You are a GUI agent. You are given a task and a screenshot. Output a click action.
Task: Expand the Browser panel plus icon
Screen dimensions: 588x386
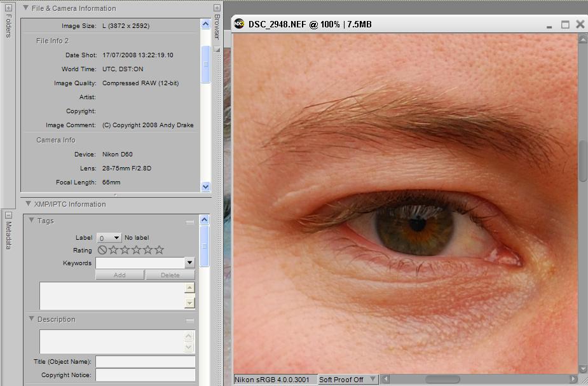point(217,8)
